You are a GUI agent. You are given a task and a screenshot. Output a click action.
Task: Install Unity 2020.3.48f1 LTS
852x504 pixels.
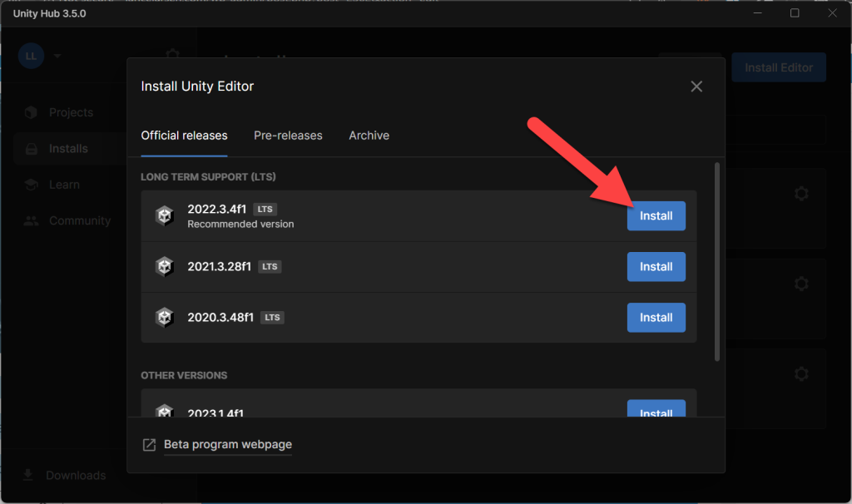(x=656, y=318)
